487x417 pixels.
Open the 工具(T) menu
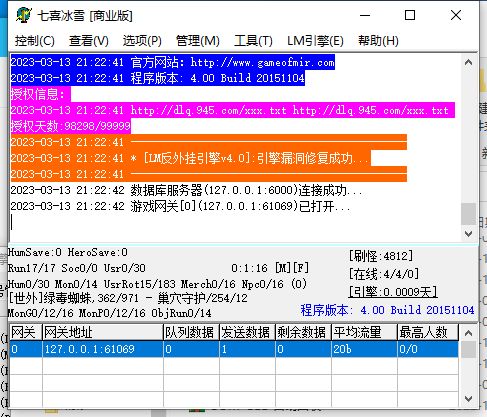pyautogui.click(x=253, y=41)
